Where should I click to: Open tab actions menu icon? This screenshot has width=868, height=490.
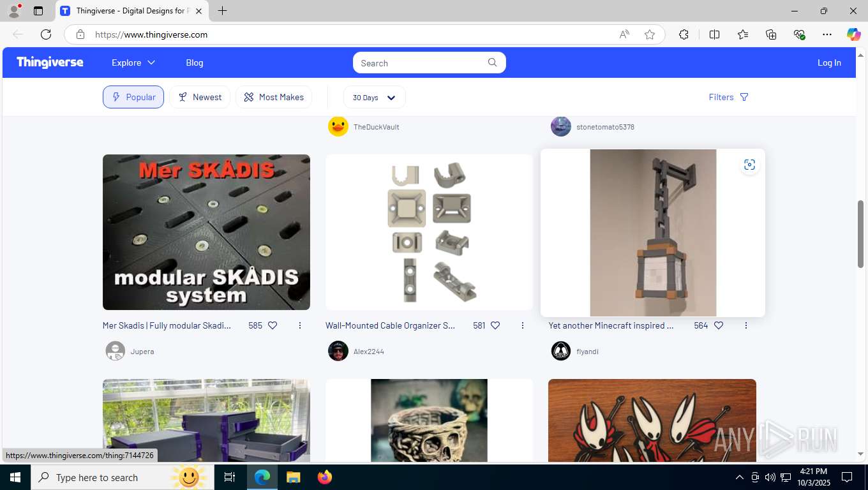tap(38, 11)
